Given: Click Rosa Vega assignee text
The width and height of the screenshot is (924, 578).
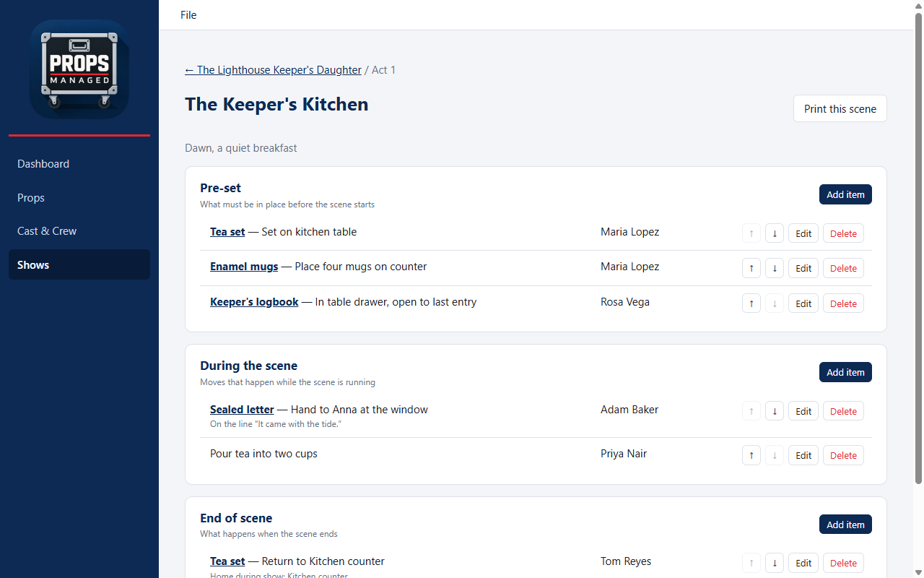Looking at the screenshot, I should (625, 302).
